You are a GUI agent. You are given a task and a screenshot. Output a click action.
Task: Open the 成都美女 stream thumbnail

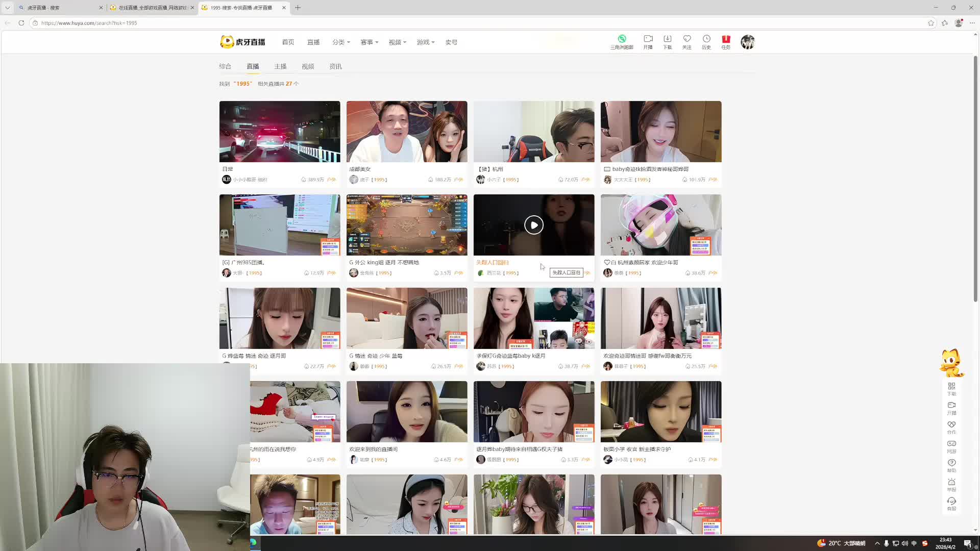(407, 132)
